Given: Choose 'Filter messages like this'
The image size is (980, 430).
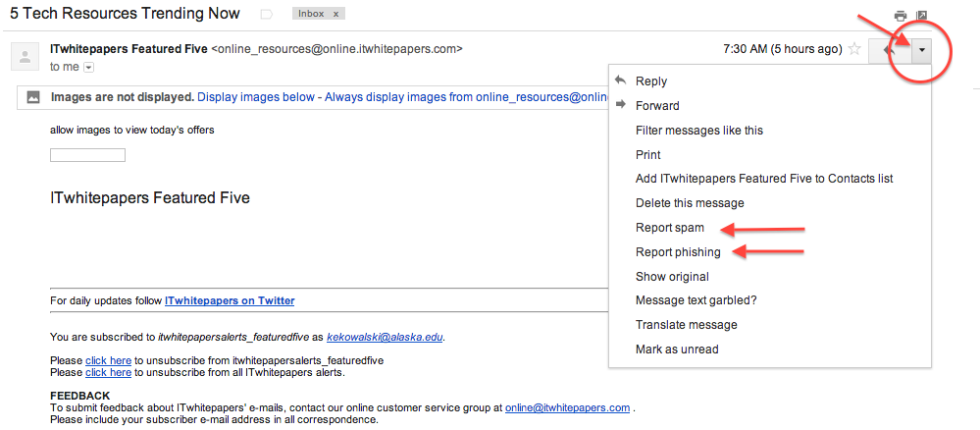Looking at the screenshot, I should [x=698, y=131].
